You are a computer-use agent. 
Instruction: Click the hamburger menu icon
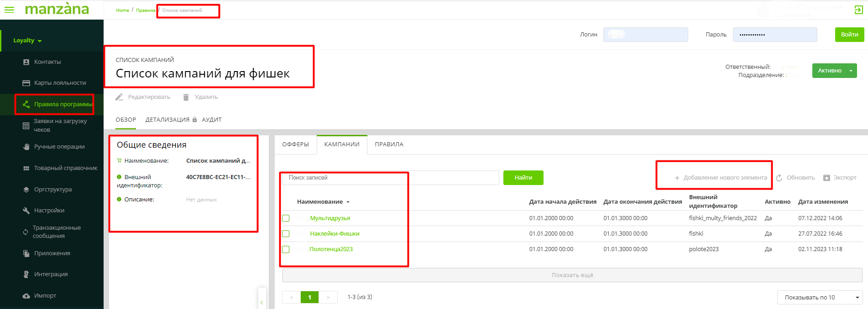[x=9, y=10]
